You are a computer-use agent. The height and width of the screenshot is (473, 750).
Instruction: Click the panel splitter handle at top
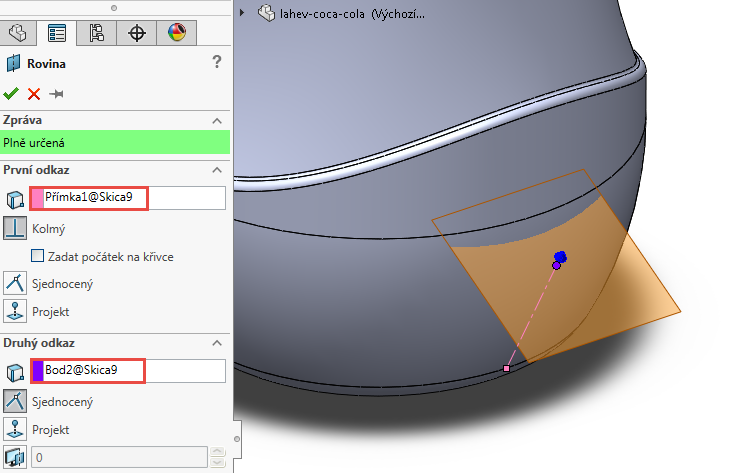(114, 8)
